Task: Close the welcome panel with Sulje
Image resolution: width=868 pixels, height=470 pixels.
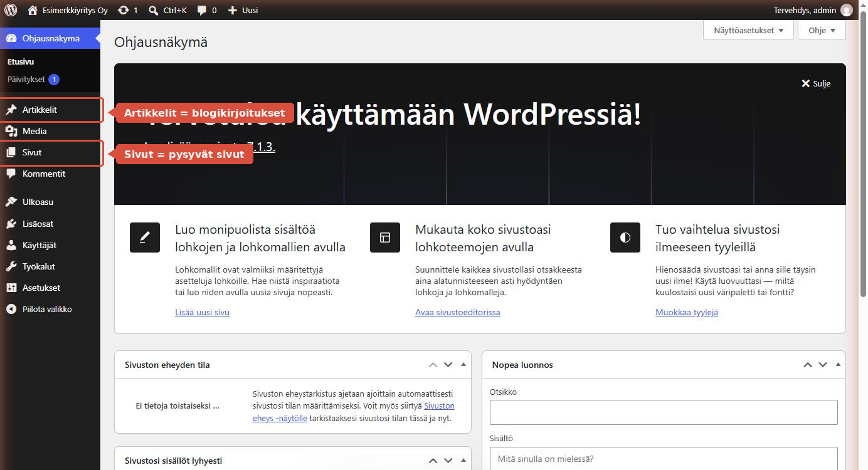Action: tap(816, 83)
